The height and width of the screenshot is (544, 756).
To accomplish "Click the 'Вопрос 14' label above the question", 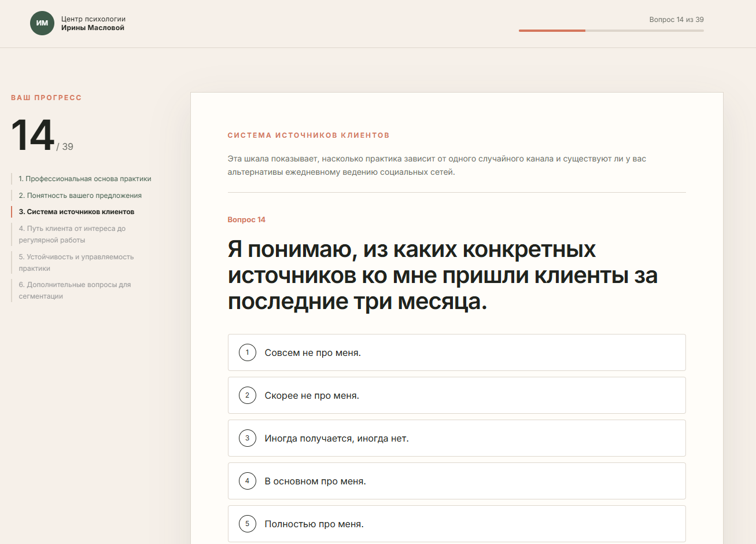I will (x=246, y=220).
